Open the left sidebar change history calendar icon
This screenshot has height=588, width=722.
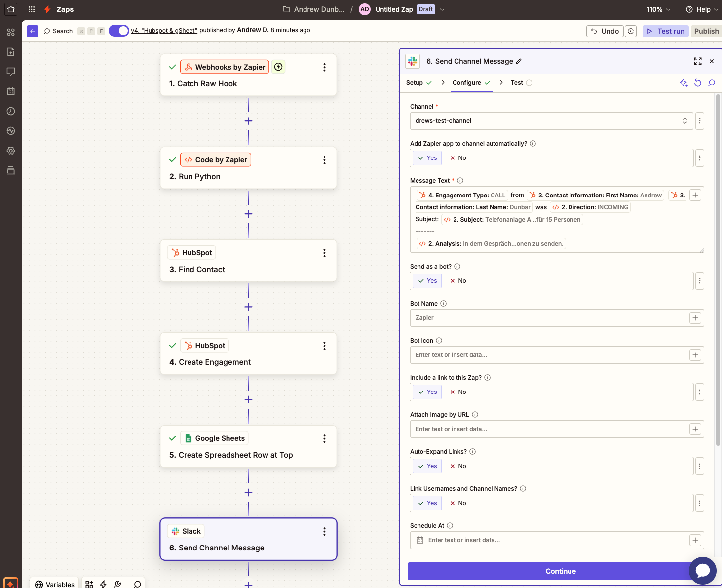point(11,91)
